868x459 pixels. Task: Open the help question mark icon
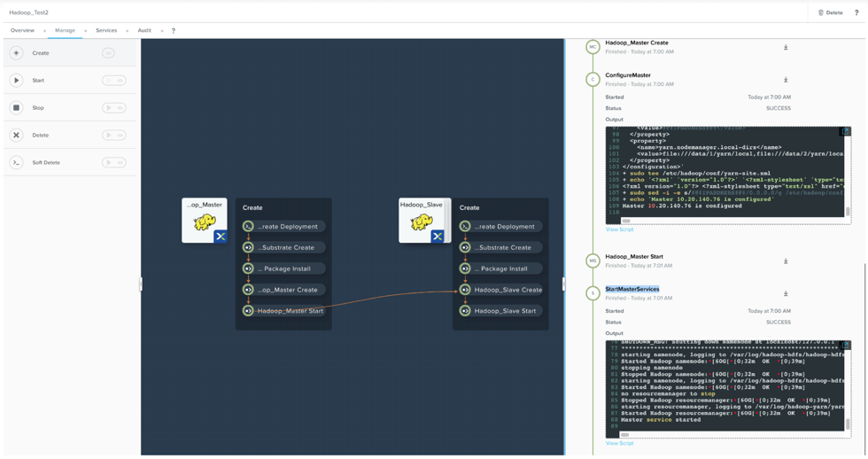tap(856, 12)
